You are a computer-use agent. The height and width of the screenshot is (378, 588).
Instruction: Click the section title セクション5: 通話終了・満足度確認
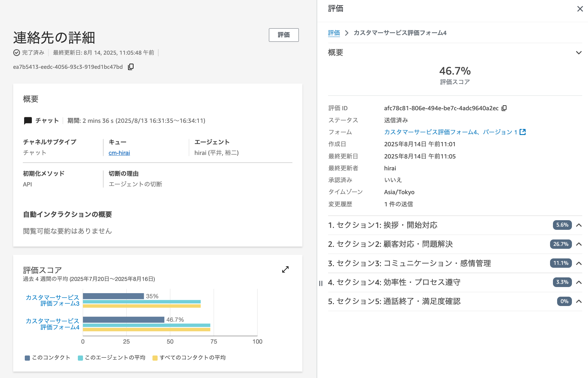tap(394, 301)
